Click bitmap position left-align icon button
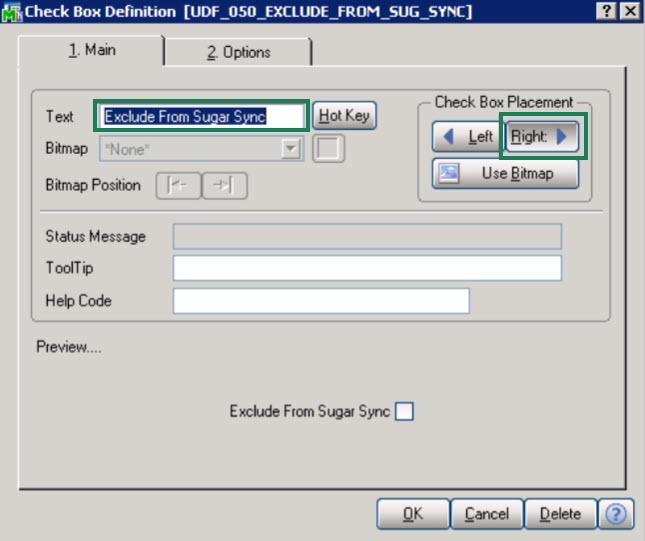The height and width of the screenshot is (541, 645). (x=178, y=186)
